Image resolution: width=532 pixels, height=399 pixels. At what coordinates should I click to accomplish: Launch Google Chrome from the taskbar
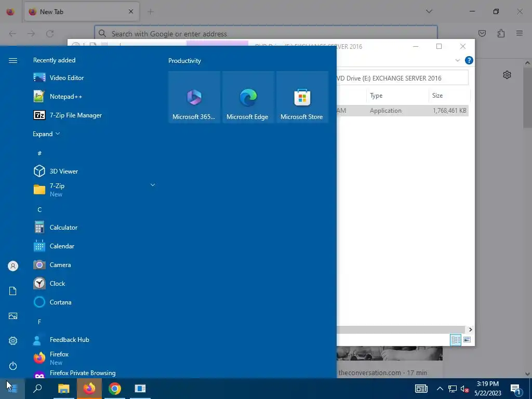(x=115, y=389)
